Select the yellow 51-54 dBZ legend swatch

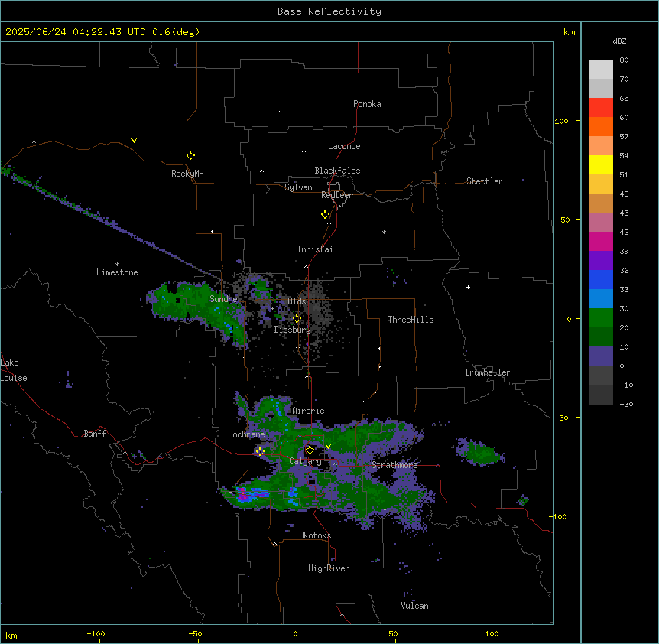point(601,164)
